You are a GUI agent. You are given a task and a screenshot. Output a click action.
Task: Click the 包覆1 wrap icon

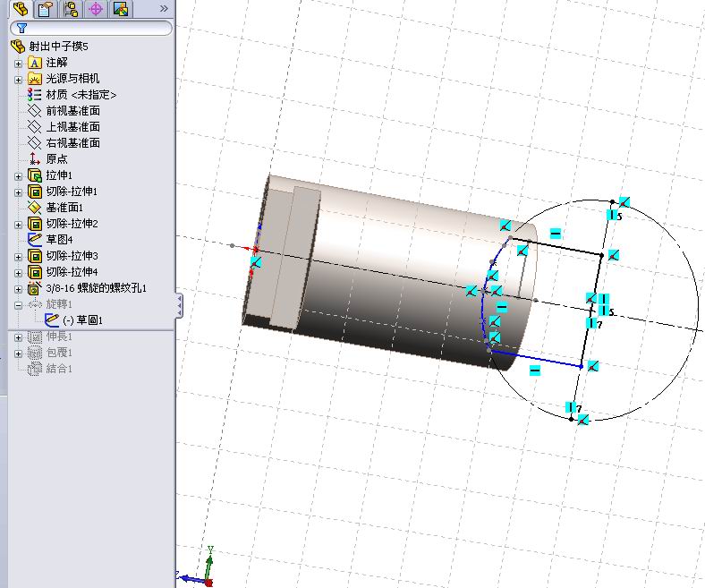(35, 353)
